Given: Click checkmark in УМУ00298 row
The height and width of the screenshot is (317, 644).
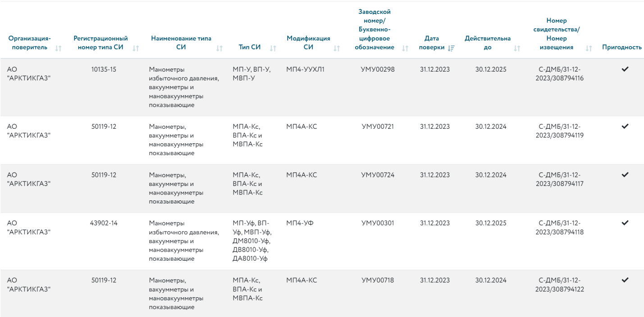Looking at the screenshot, I should pos(625,69).
